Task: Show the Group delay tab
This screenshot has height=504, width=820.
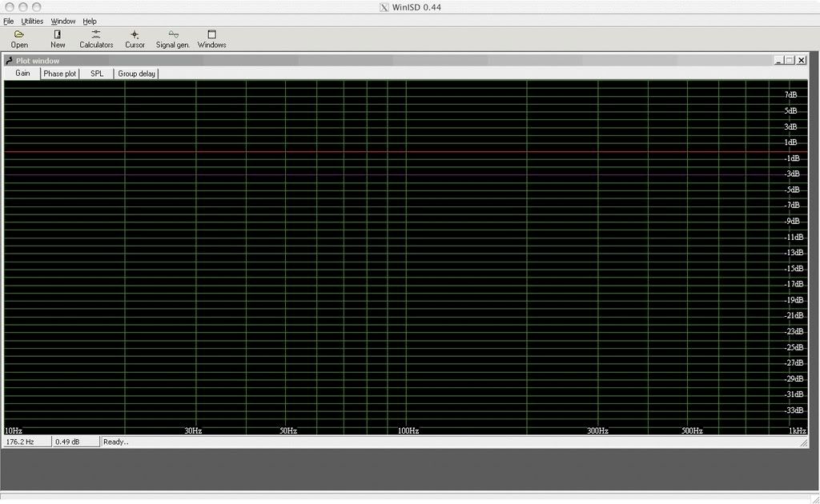Action: tap(137, 74)
